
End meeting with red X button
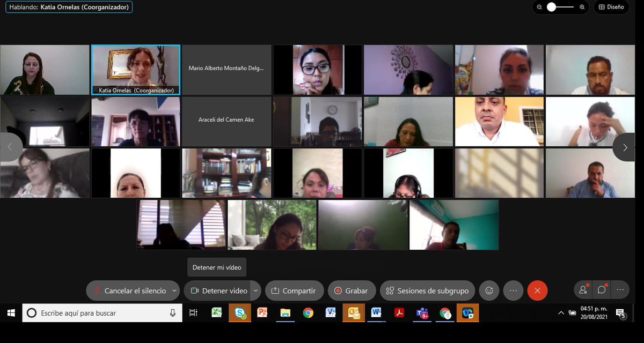537,290
